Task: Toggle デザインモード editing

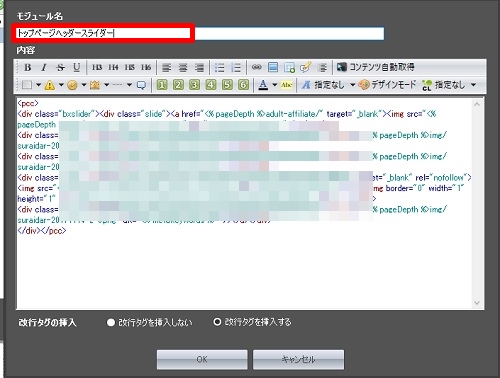Action: click(x=388, y=85)
